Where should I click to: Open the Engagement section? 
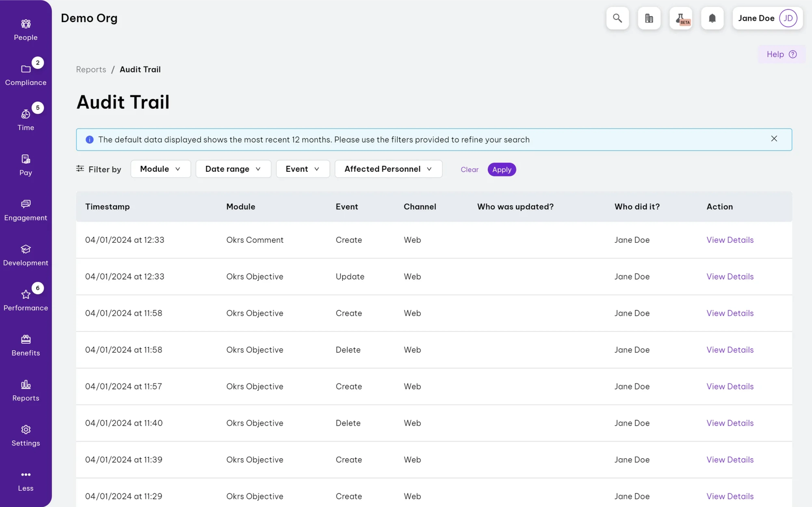click(x=26, y=210)
